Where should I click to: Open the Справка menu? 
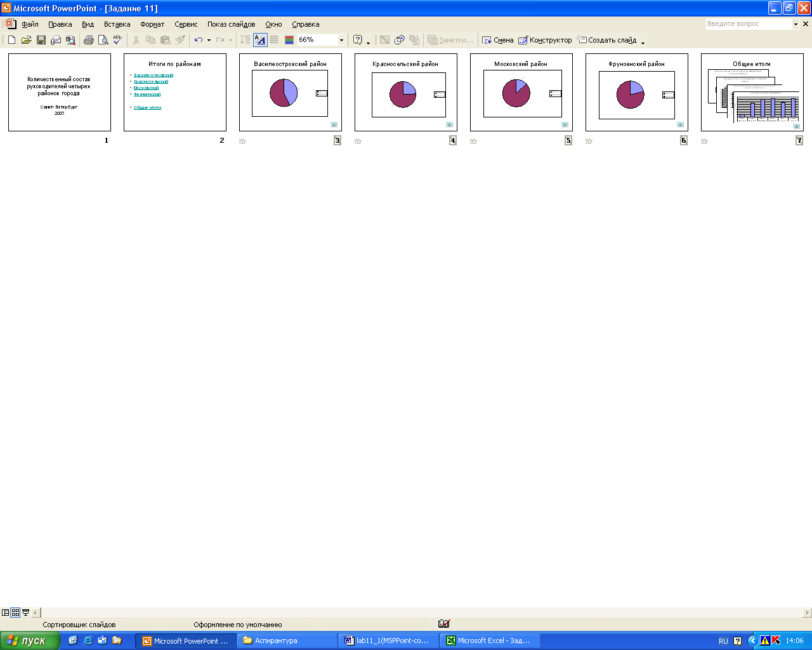(x=306, y=24)
